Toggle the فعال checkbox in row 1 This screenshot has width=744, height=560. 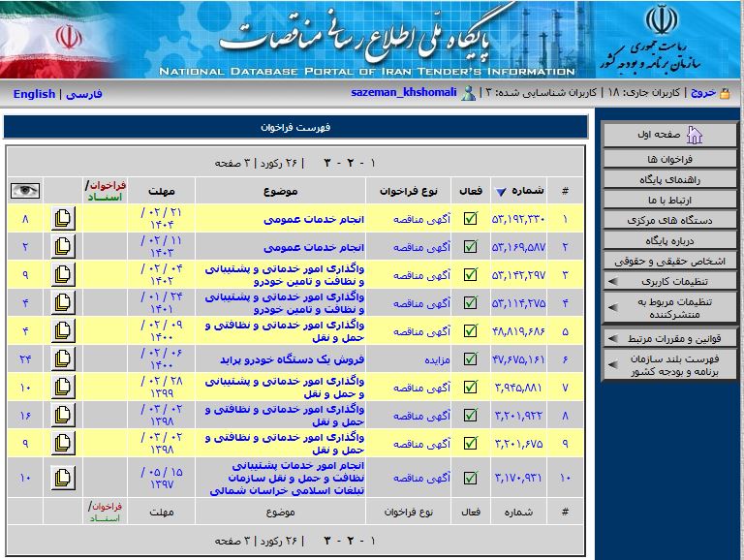(471, 219)
